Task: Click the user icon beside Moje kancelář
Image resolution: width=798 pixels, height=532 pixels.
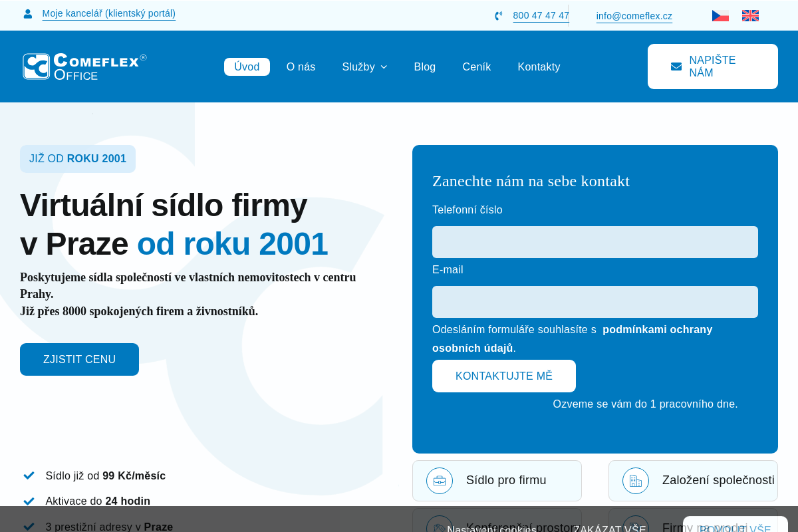Action: [27, 14]
